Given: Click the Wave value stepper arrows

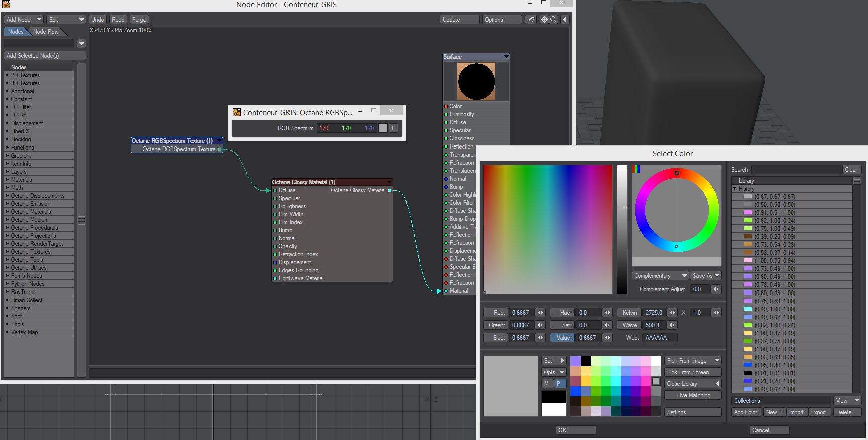Looking at the screenshot, I should (672, 325).
